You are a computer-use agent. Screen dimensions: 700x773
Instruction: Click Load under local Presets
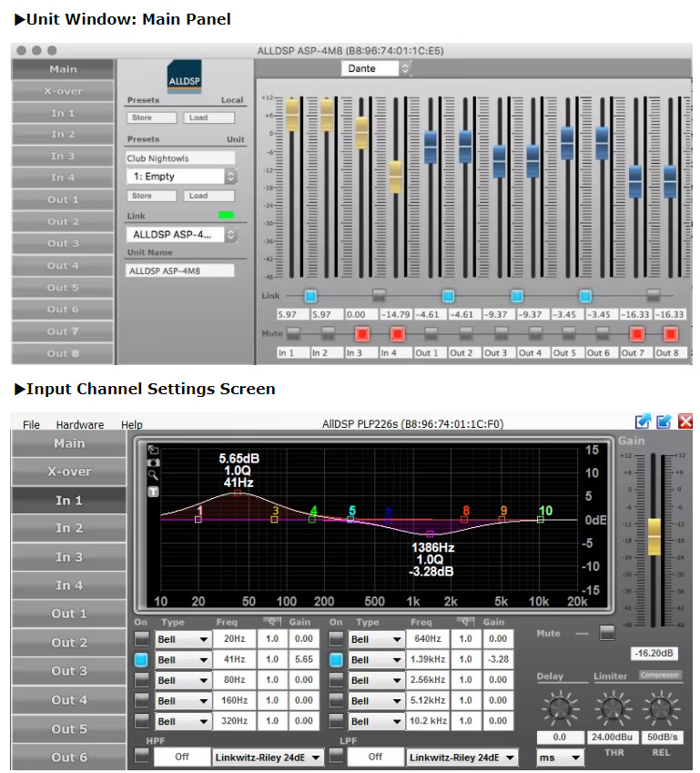point(209,117)
